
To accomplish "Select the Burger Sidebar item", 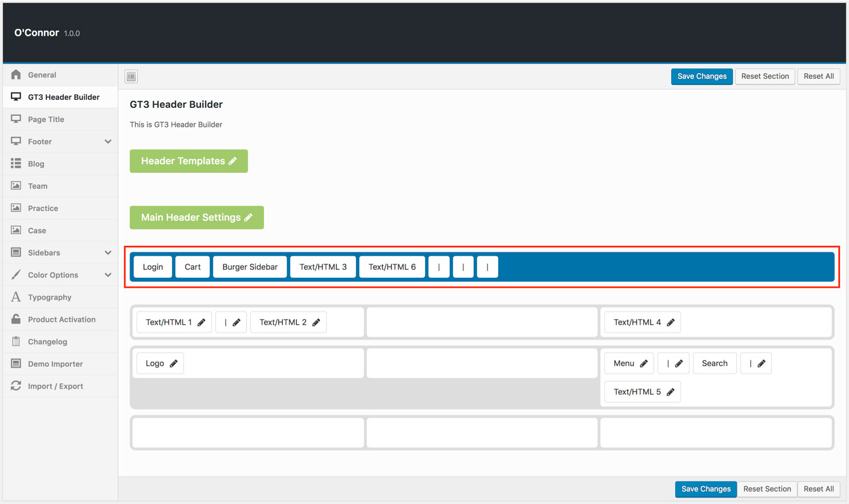I will click(250, 267).
